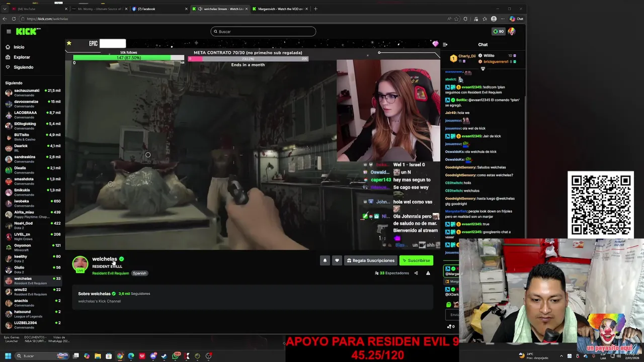This screenshot has height=362, width=644.
Task: Open BUTisito Slots & Casino channel
Action: pos(33,137)
